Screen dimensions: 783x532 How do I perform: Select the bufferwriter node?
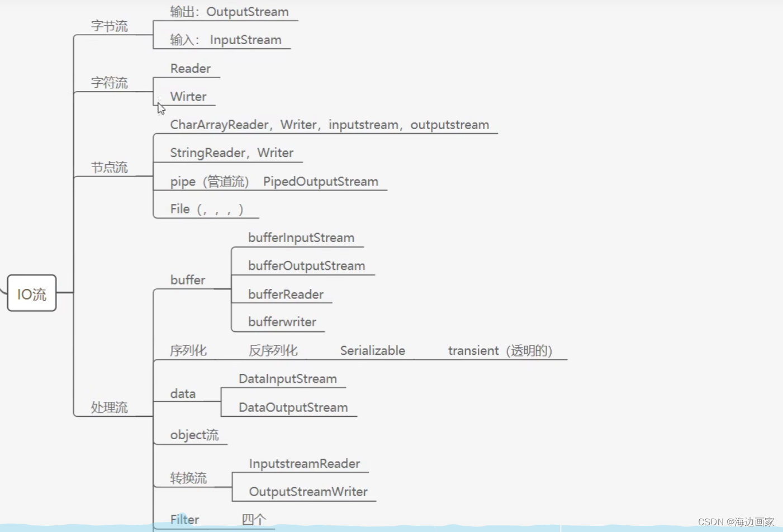pyautogui.click(x=282, y=322)
